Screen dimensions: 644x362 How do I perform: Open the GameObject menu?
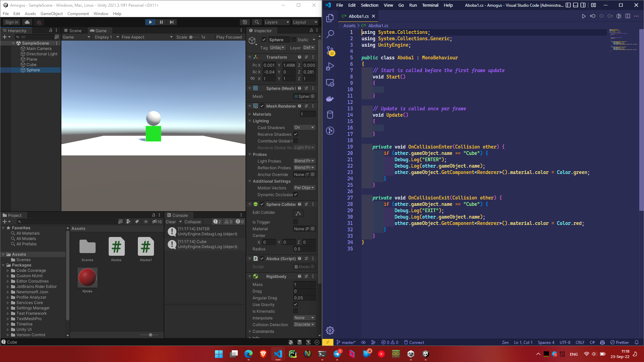tap(51, 14)
